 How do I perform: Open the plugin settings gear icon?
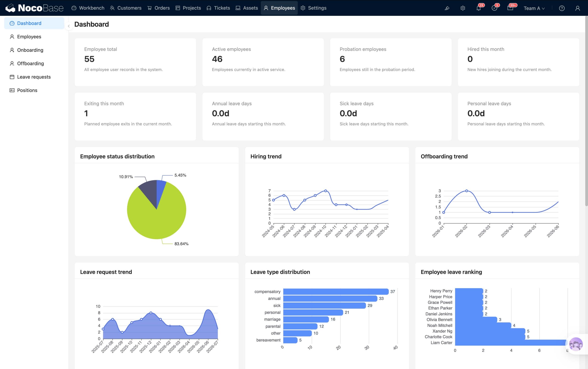point(463,8)
